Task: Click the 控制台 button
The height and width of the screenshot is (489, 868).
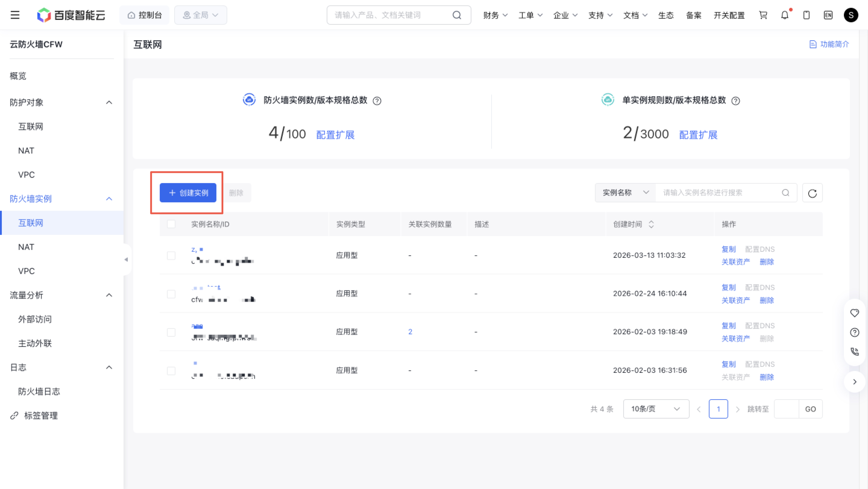Action: (145, 15)
